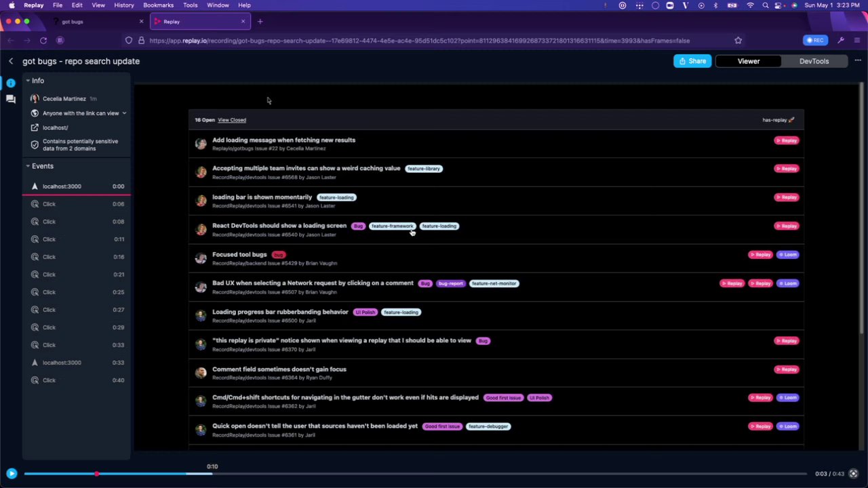
Task: Open the Edit menu
Action: (77, 5)
